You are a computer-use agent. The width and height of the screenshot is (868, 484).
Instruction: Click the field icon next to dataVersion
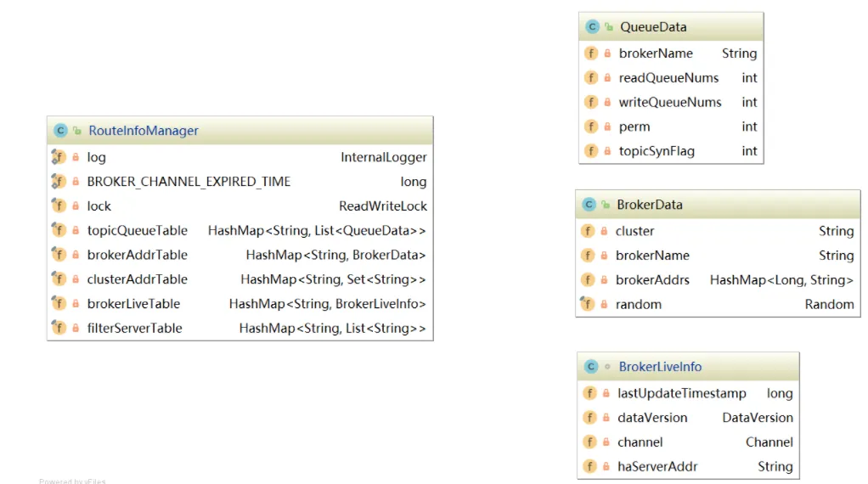(589, 418)
